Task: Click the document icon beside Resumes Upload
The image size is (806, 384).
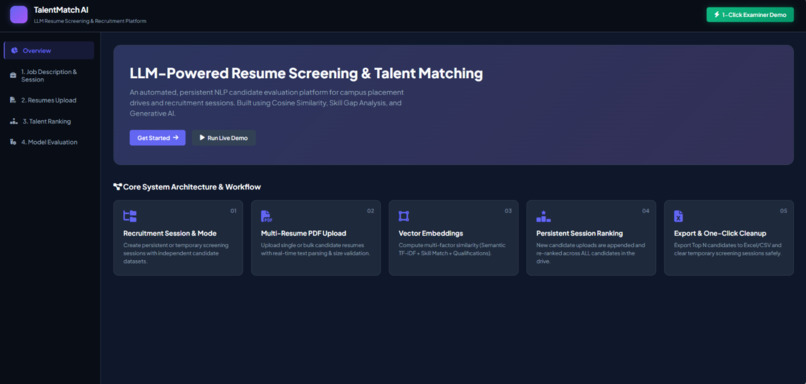Action: 13,100
